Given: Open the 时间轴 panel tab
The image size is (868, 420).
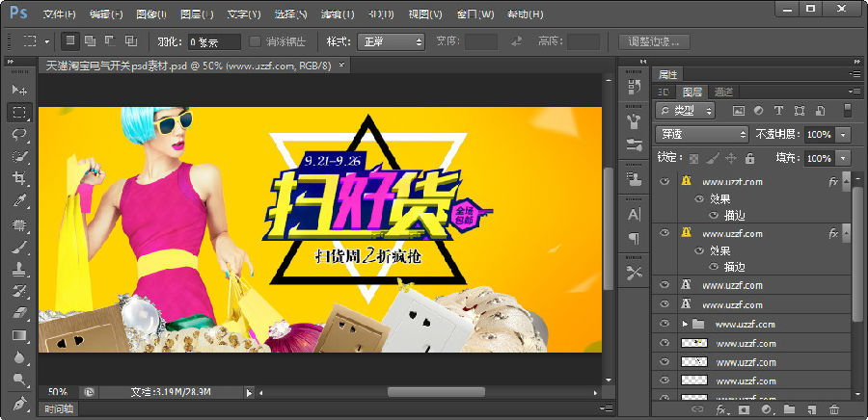Looking at the screenshot, I should [x=59, y=409].
